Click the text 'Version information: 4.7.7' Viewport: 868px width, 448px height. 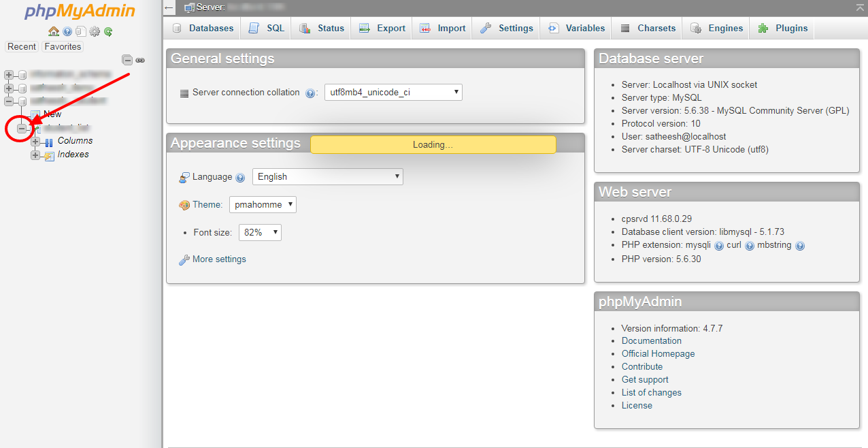(x=672, y=329)
